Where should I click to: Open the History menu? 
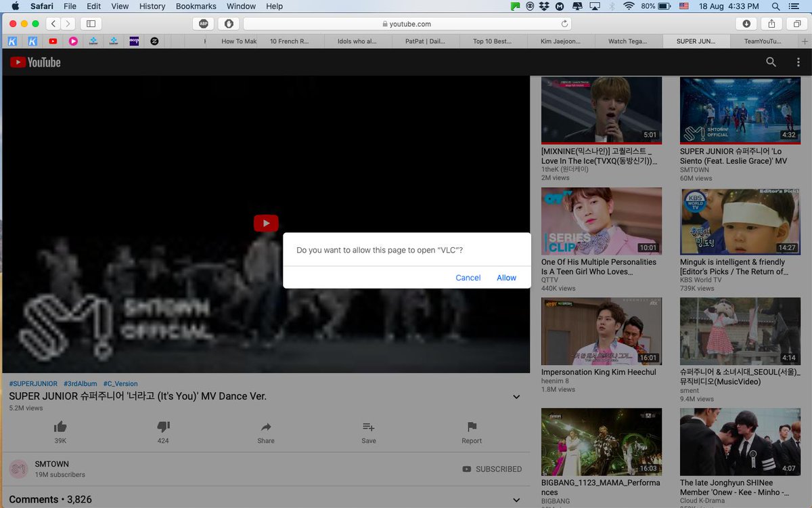click(x=152, y=6)
